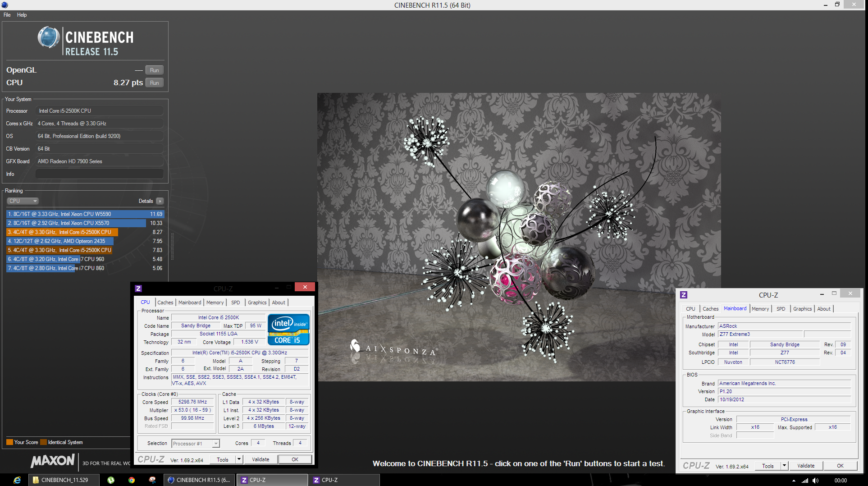The image size is (868, 486).
Task: Select ranking entry i5-2500K scoring 8.27
Action: tap(85, 232)
